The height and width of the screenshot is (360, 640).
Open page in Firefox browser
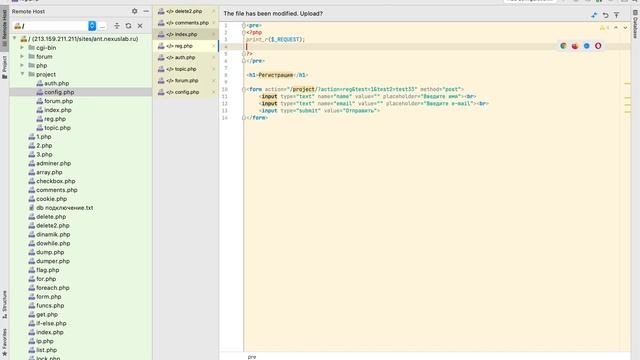pyautogui.click(x=575, y=46)
